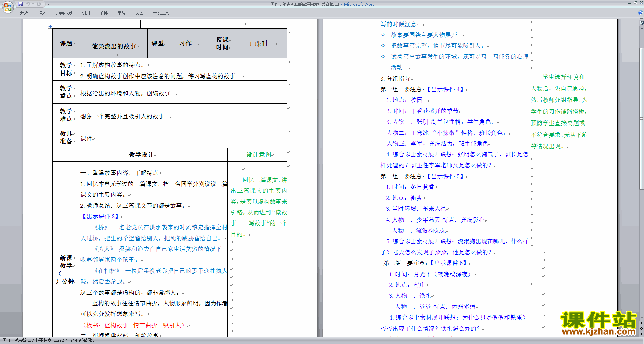644x344 pixels.
Task: Click the line 人物二：流浪狗朵朵
Action: 419,231
